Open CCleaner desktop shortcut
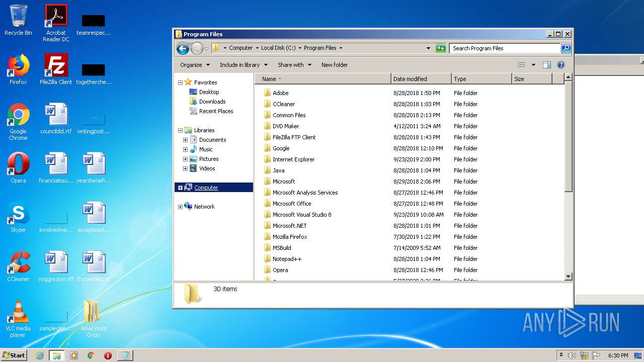Screen dimensions: 644x362 click(x=18, y=266)
